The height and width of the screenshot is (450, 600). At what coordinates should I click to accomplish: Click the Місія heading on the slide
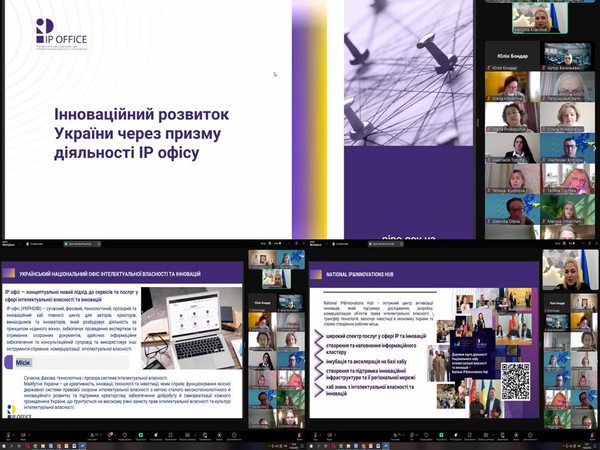coord(24,362)
